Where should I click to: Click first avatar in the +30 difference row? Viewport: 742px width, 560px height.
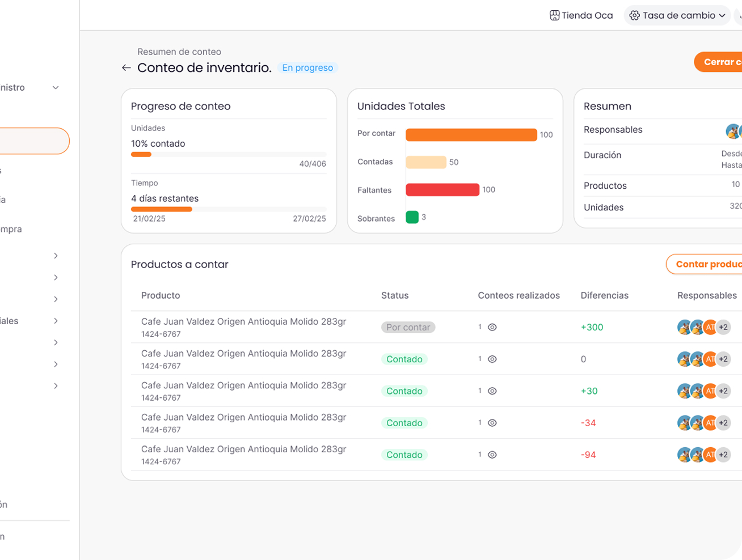[x=684, y=391]
